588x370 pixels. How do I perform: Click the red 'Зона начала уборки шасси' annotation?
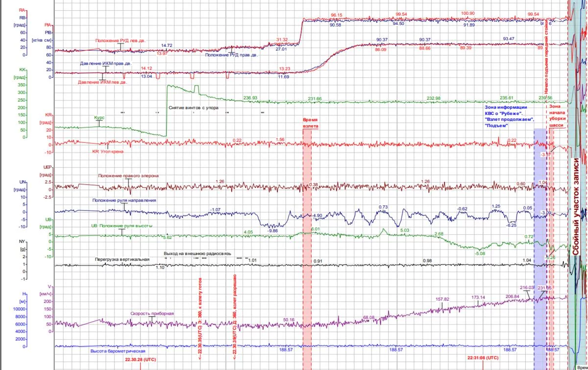(x=557, y=116)
